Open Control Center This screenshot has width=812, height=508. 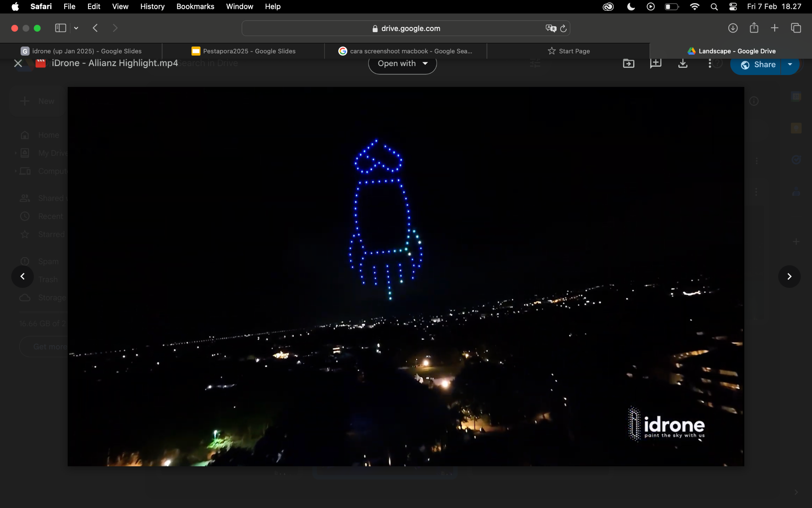tap(733, 7)
